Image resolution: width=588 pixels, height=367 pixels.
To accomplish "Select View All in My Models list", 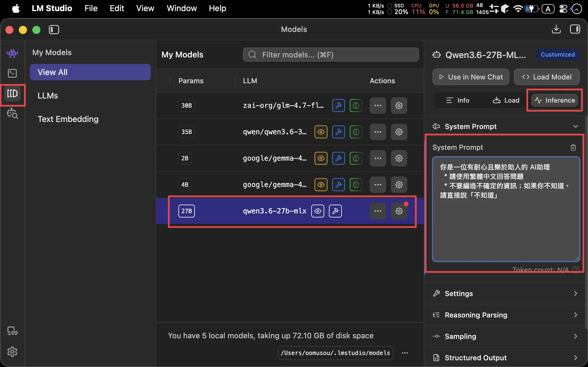I will point(90,72).
